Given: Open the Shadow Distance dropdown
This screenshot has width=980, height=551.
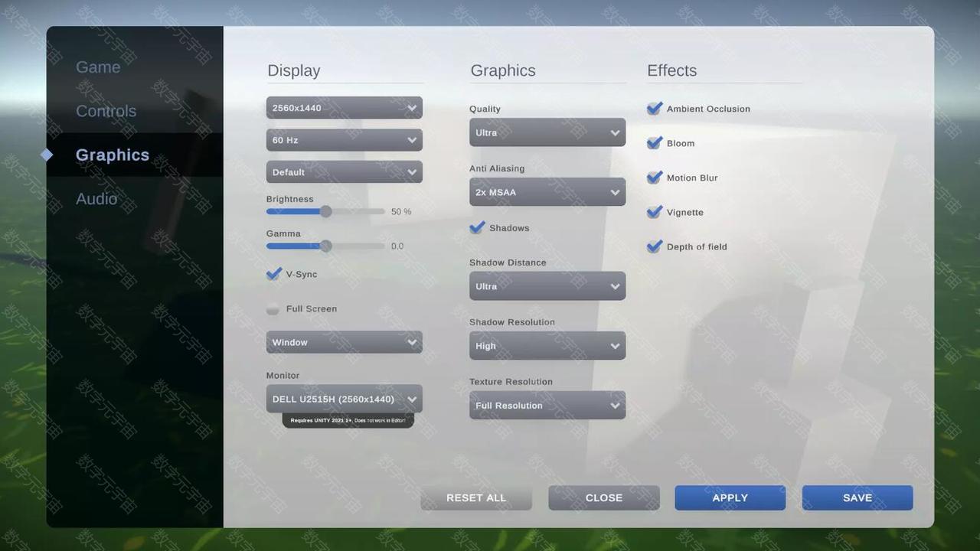Looking at the screenshot, I should (x=547, y=286).
